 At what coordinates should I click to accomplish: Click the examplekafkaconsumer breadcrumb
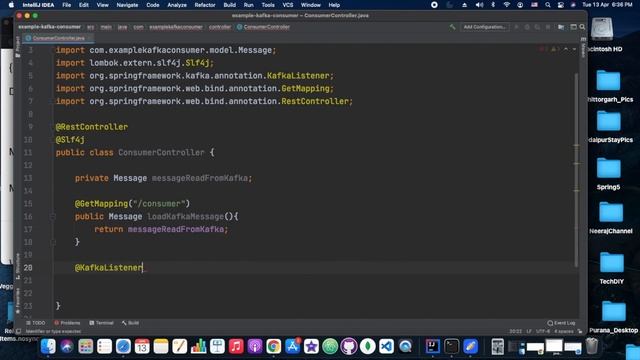[176, 27]
